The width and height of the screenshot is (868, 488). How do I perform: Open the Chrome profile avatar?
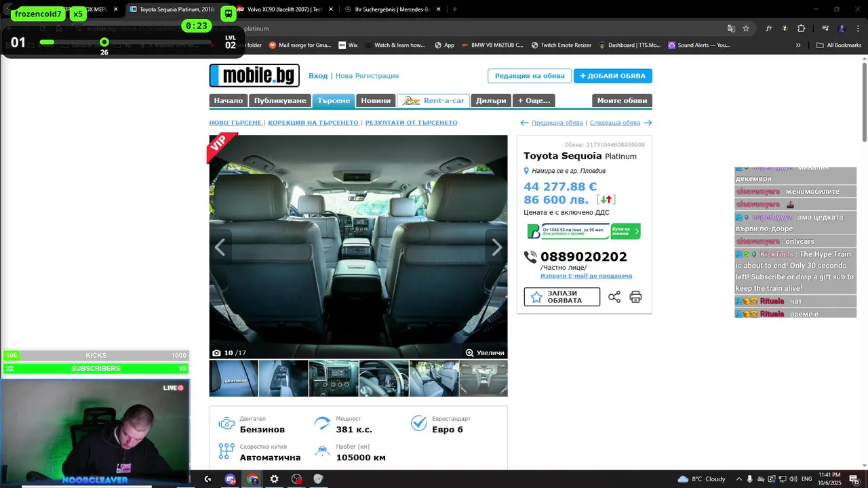(842, 28)
